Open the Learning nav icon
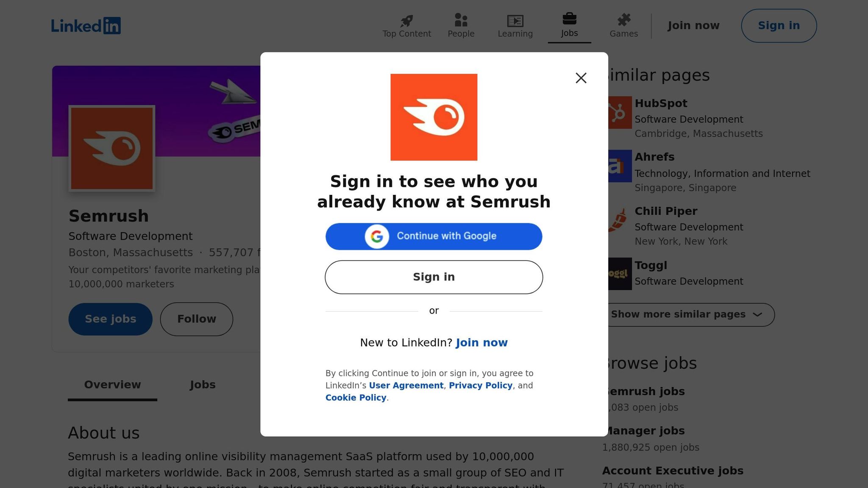Image resolution: width=868 pixels, height=488 pixels. [515, 26]
